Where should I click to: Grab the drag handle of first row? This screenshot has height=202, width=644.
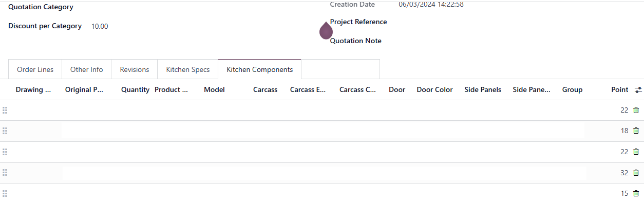click(5, 110)
